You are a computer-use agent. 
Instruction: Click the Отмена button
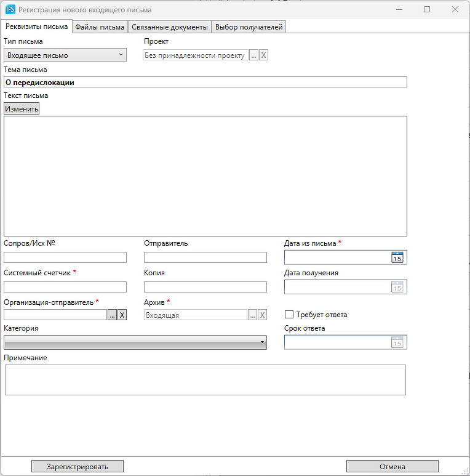(x=392, y=466)
